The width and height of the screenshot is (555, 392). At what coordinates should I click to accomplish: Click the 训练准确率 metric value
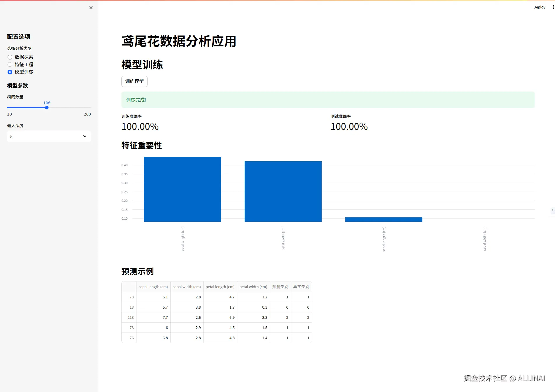140,127
